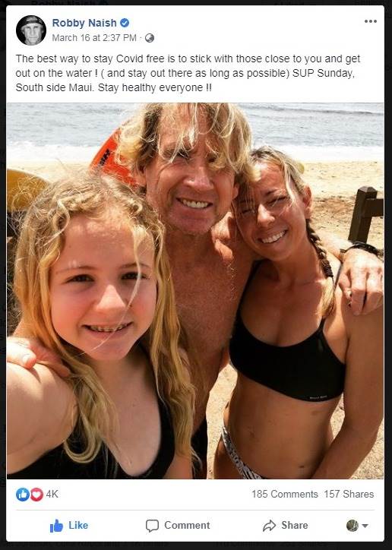The height and width of the screenshot is (550, 392).
Task: Toggle the Like label on this post
Action: click(78, 526)
